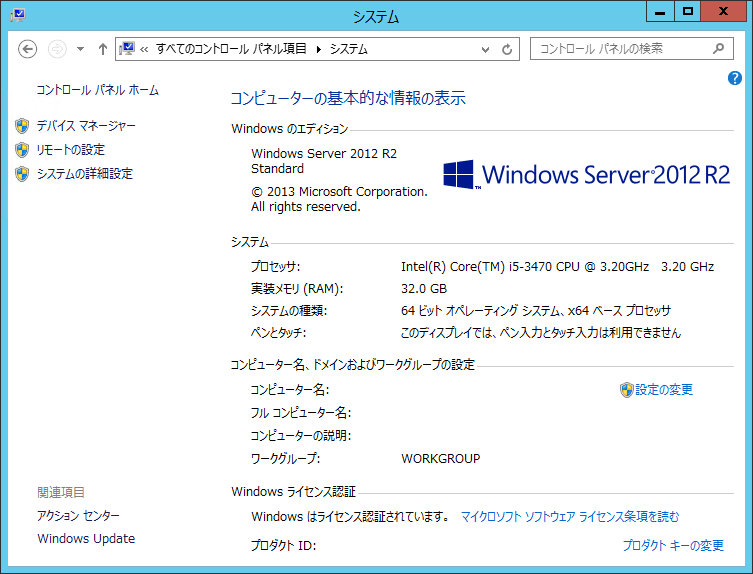Open Windows Update link

tap(86, 538)
